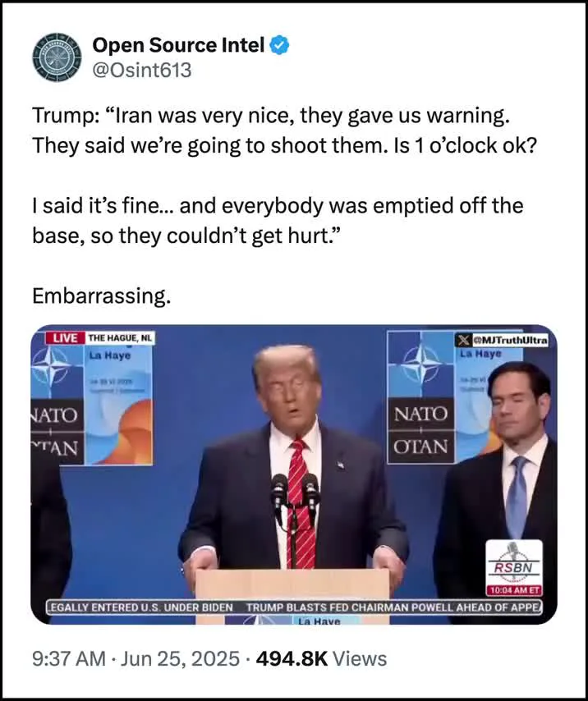
Task: Click the RSBN microphone logo
Action: pyautogui.click(x=514, y=563)
